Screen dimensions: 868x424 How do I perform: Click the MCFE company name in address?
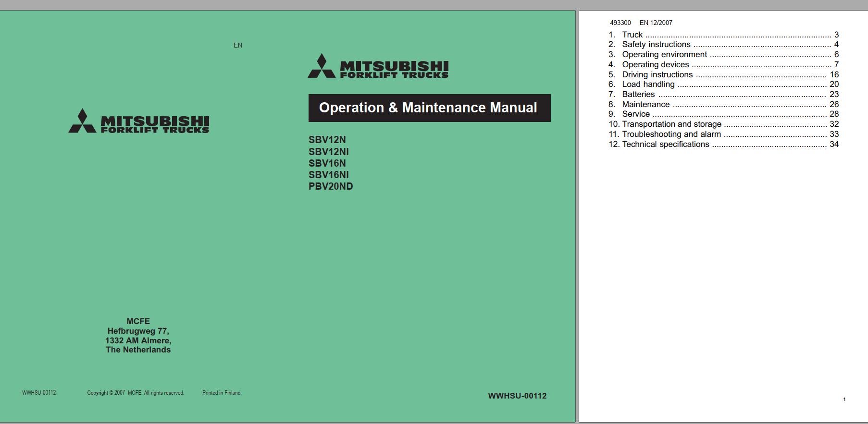coord(138,321)
